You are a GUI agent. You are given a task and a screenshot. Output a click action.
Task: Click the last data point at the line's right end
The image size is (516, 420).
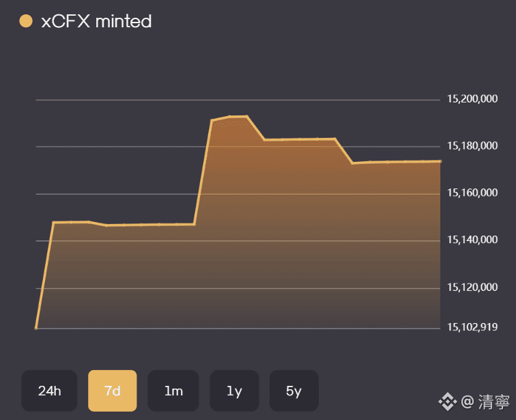tap(440, 161)
